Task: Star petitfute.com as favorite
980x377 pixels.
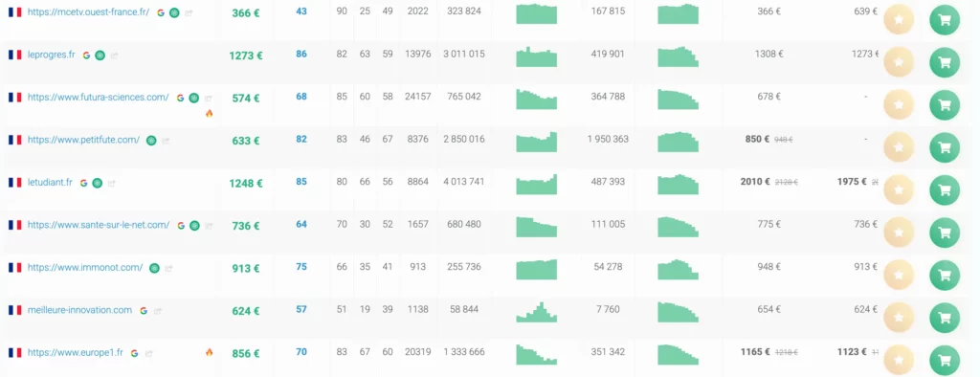Action: pos(898,147)
